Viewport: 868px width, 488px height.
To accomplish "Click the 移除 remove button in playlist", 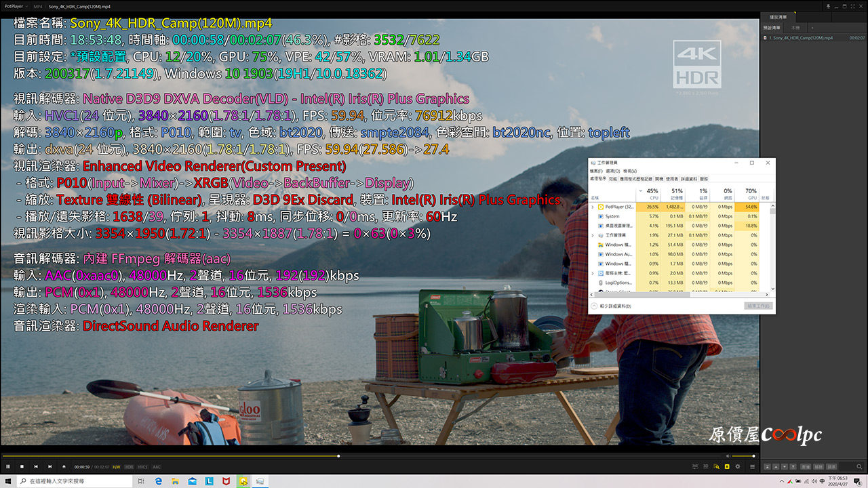I will tap(818, 466).
